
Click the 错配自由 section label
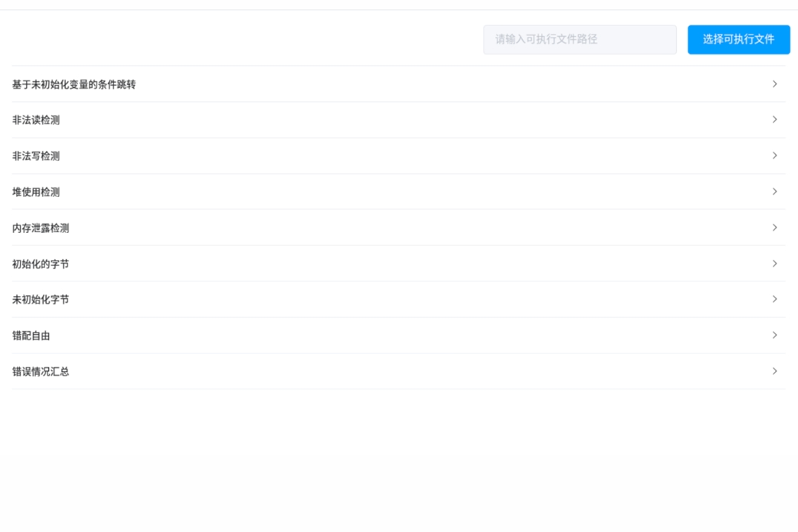(31, 336)
